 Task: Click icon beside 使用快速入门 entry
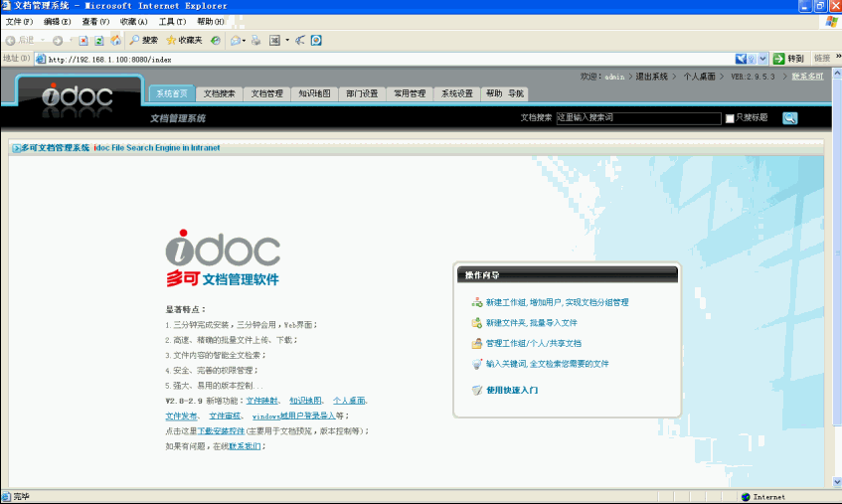coord(477,391)
